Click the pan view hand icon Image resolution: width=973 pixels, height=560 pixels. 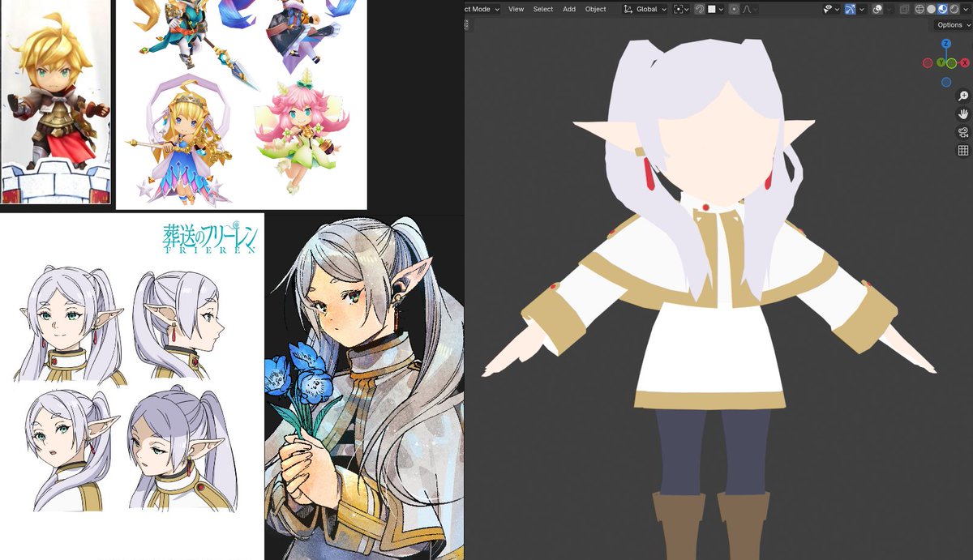click(x=963, y=114)
